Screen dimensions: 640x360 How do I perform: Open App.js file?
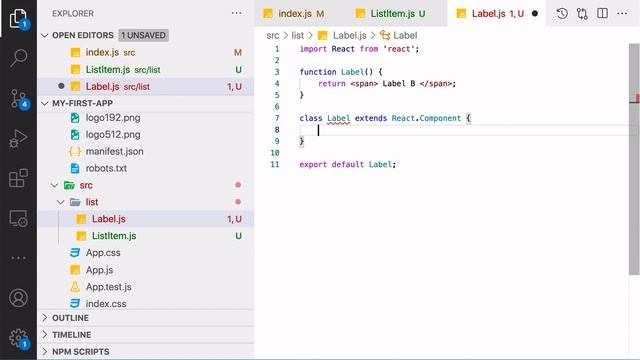pyautogui.click(x=146, y=270)
